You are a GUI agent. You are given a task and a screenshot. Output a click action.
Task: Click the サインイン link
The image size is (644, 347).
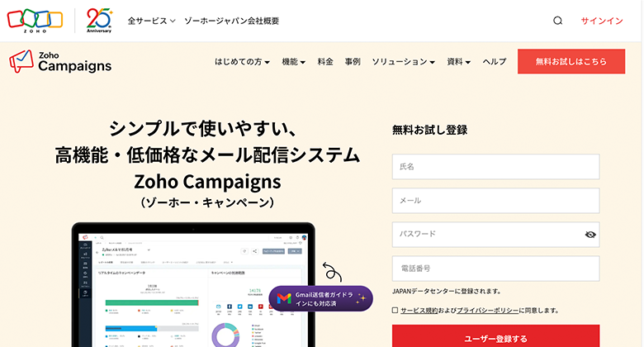pyautogui.click(x=602, y=21)
